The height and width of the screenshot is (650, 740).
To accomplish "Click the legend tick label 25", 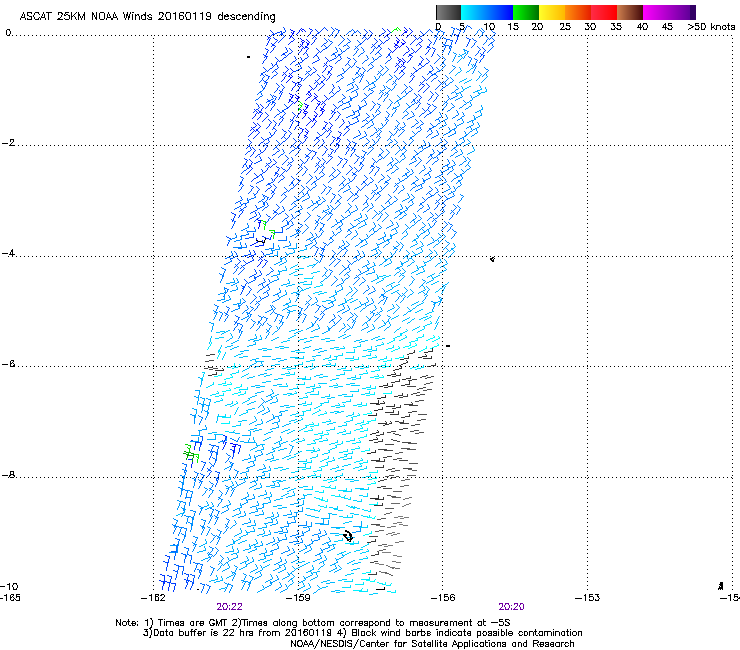I will pos(565,27).
